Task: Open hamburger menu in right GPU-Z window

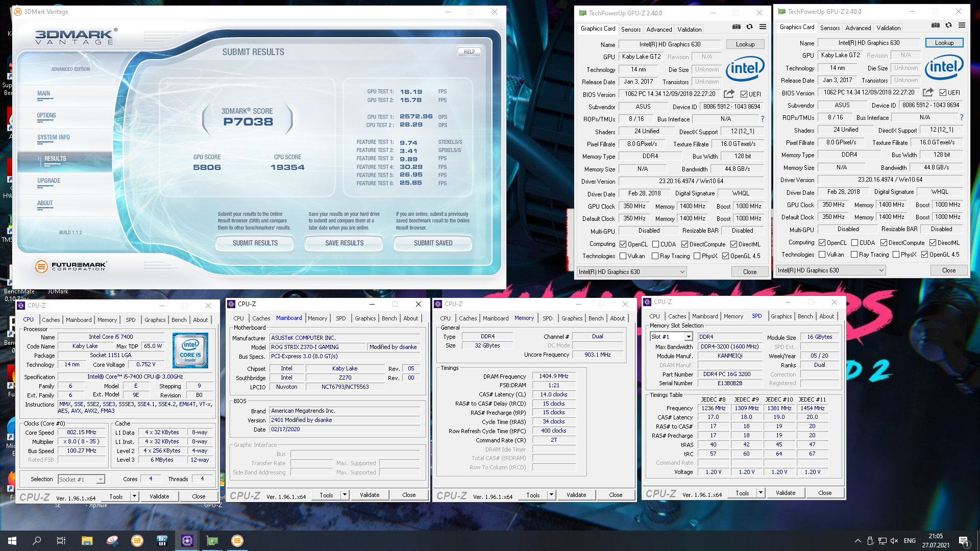Action: click(x=962, y=26)
